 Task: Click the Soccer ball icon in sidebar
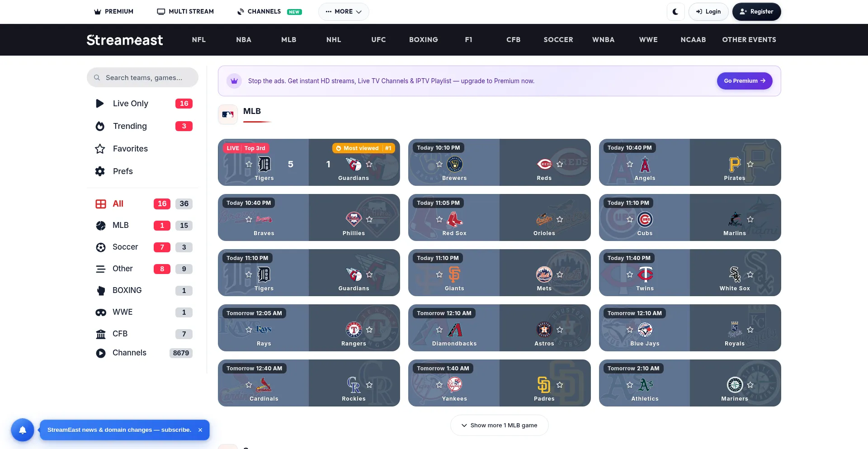[x=101, y=247]
